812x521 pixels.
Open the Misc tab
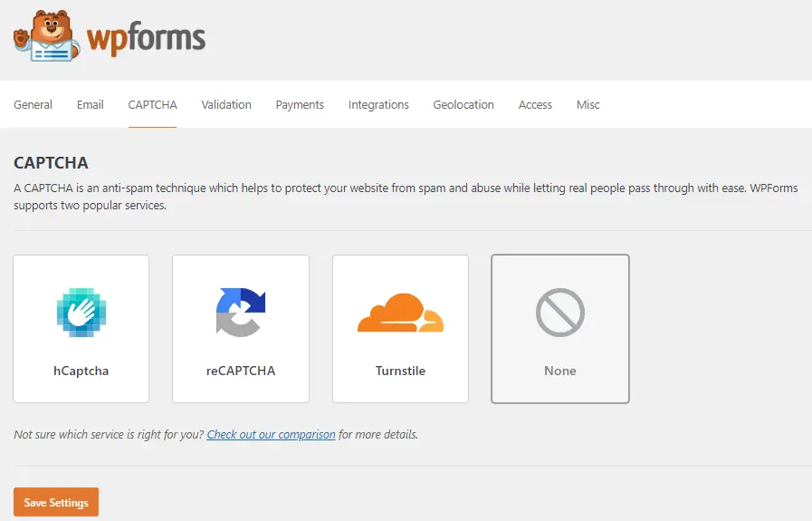point(588,105)
